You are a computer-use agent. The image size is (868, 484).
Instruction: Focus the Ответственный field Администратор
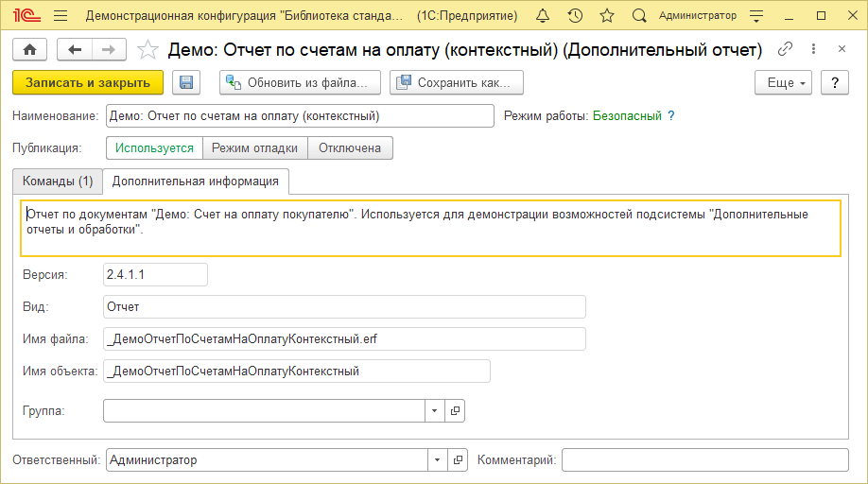click(x=267, y=459)
